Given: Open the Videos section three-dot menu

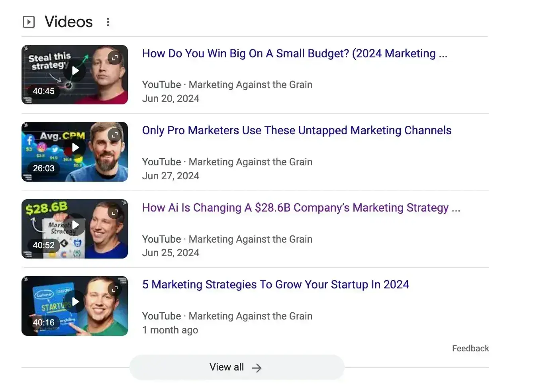Looking at the screenshot, I should [108, 22].
